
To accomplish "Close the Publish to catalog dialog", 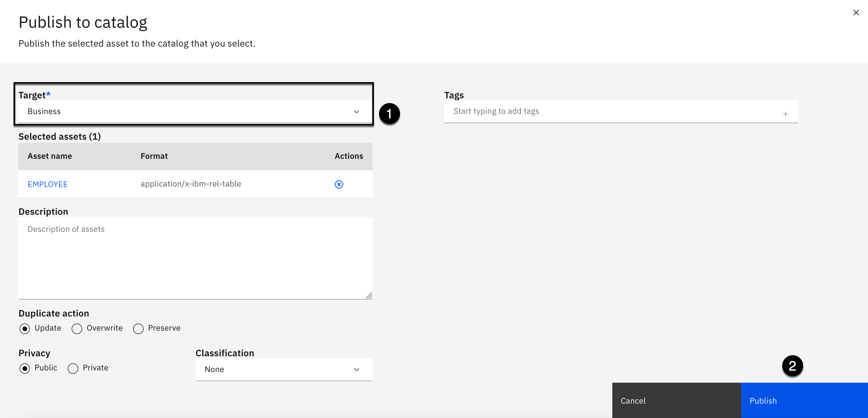I will [856, 13].
